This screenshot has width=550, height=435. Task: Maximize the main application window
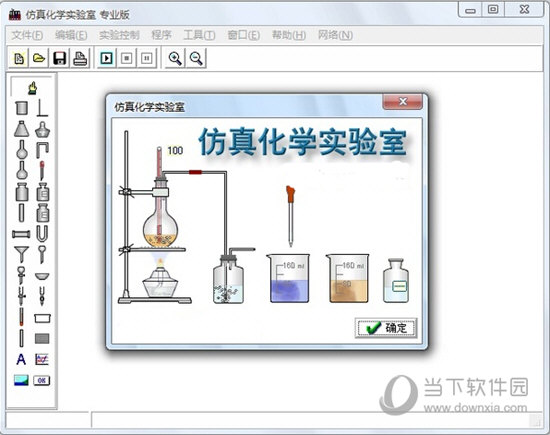click(493, 10)
